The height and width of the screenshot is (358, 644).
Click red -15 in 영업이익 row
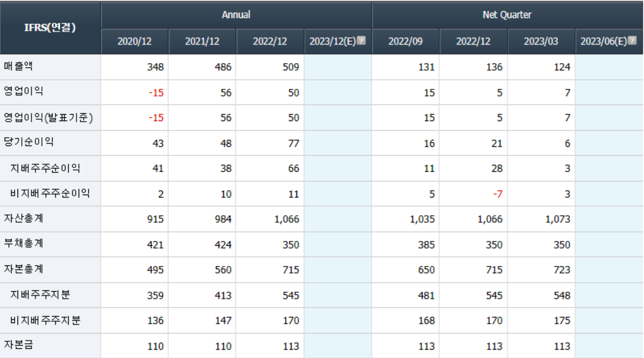pyautogui.click(x=156, y=93)
